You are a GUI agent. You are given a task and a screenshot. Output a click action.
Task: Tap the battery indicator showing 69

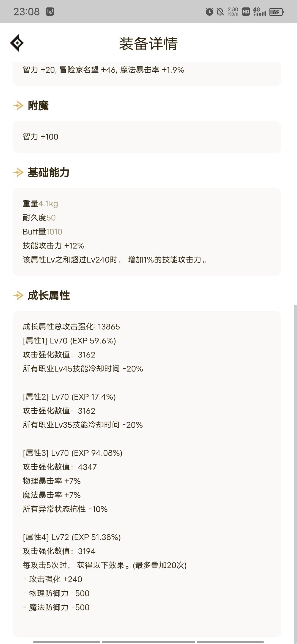pyautogui.click(x=276, y=12)
